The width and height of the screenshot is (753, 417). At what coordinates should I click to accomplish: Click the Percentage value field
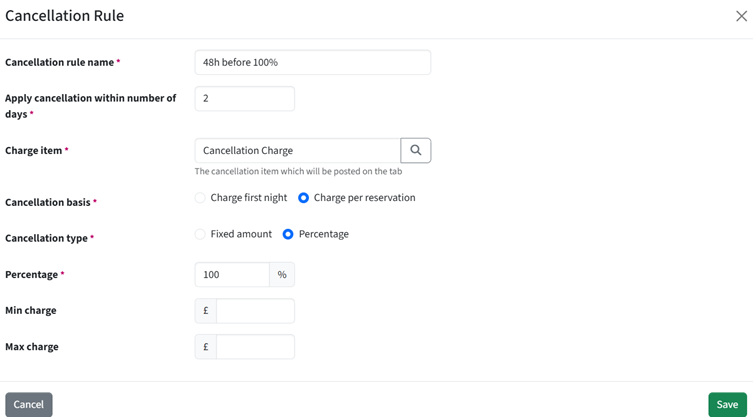coord(232,275)
